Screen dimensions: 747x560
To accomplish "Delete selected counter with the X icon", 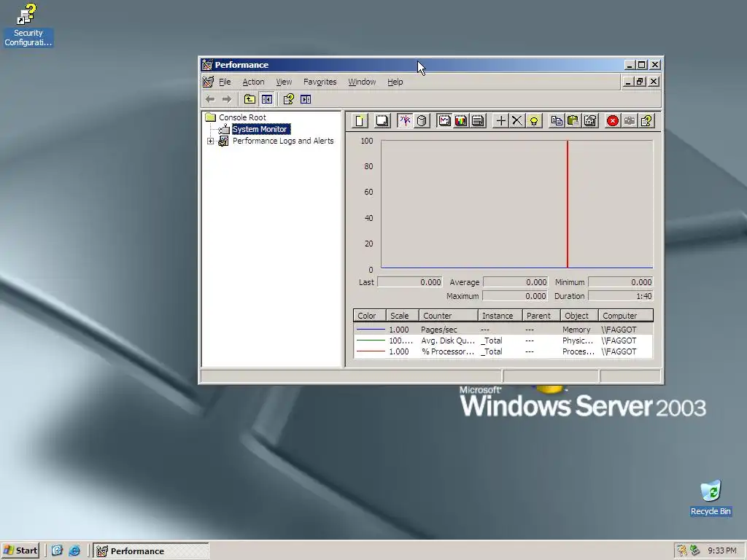I will click(x=517, y=121).
